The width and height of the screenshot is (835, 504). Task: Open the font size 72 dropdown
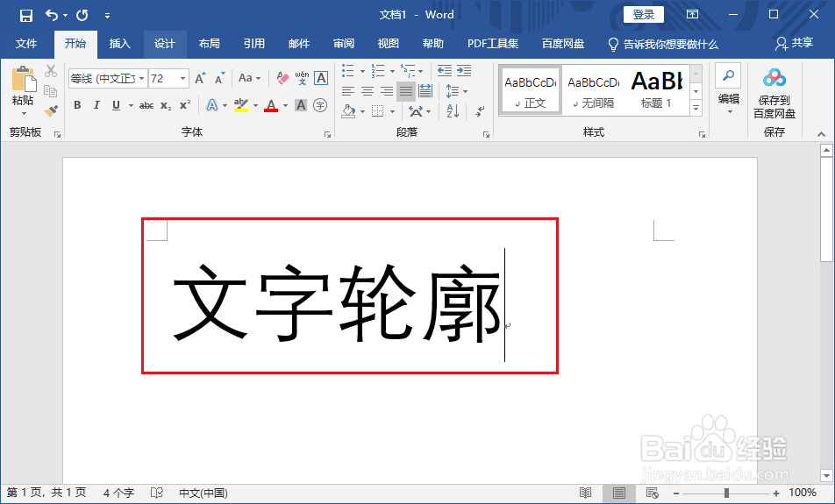[x=182, y=79]
